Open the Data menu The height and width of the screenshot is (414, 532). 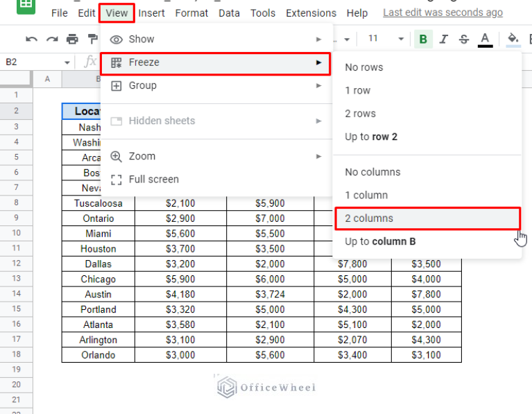pos(229,13)
